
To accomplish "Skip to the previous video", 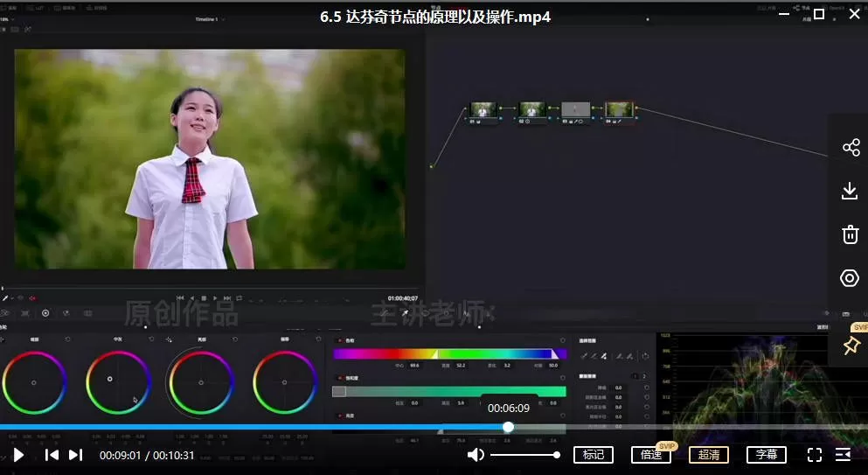I will [x=52, y=455].
